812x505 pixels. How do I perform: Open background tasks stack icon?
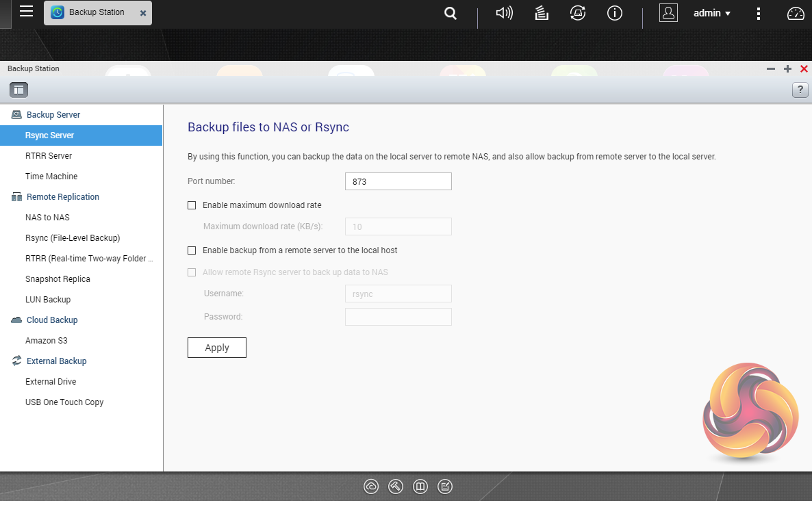(x=542, y=13)
